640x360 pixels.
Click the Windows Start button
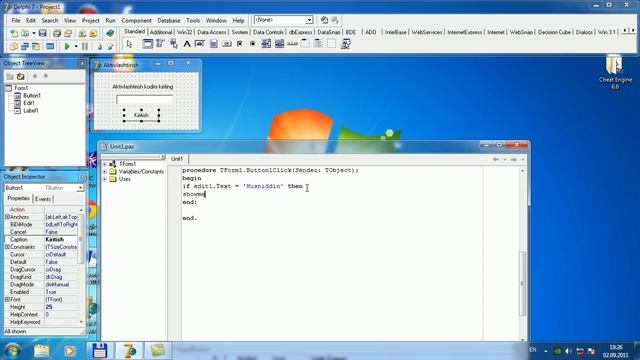[12, 351]
